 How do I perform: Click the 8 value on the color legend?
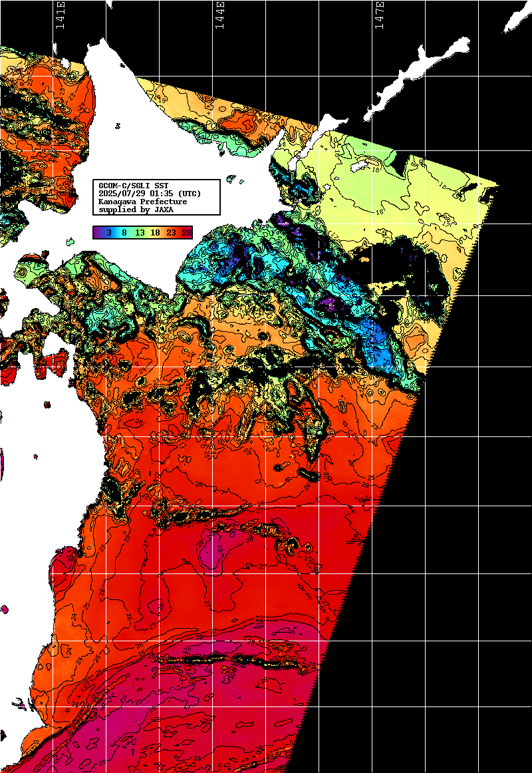(124, 233)
